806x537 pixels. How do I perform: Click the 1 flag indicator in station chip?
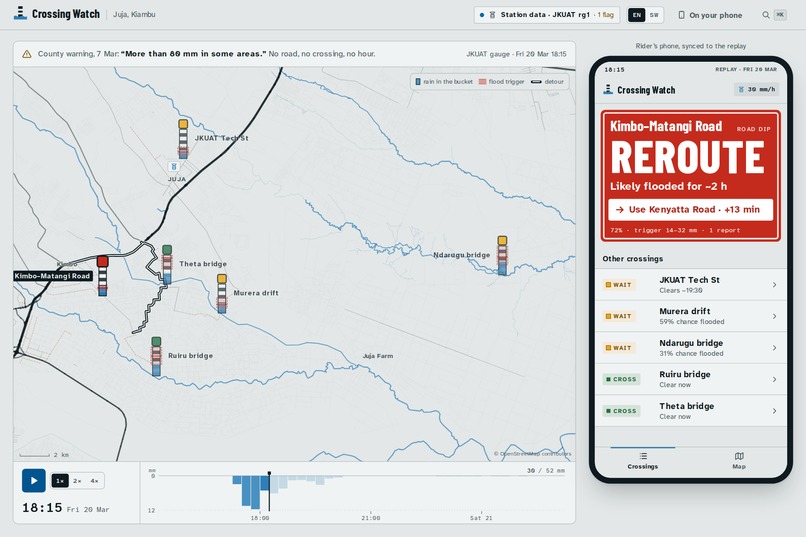pos(605,15)
